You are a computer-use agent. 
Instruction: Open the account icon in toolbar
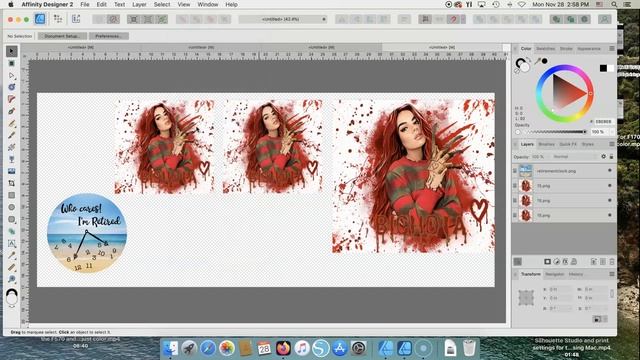[x=604, y=19]
